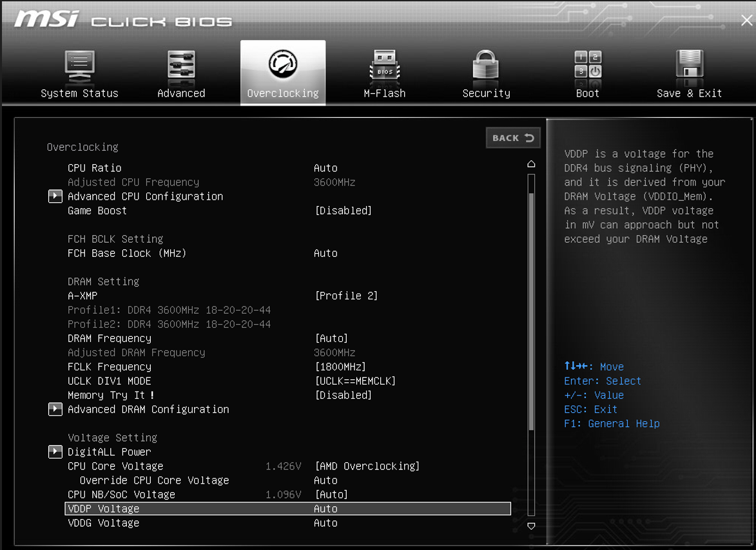Click CPU Ratio Auto value field

(325, 168)
